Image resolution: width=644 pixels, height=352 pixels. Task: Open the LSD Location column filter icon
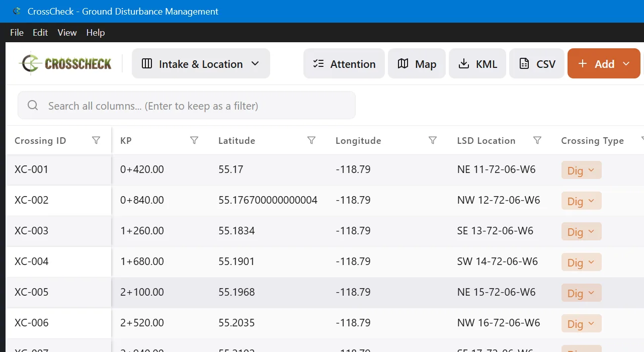pyautogui.click(x=537, y=140)
